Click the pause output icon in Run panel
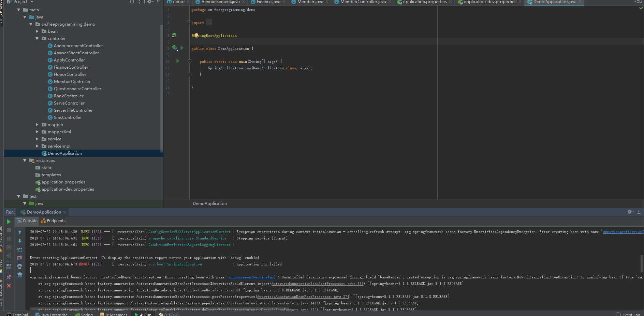 pos(9,239)
